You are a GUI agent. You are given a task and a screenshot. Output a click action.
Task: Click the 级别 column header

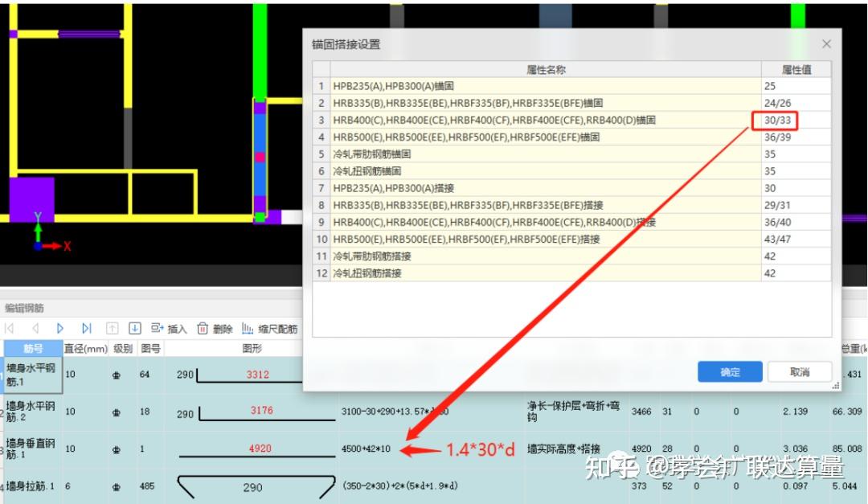coord(123,348)
